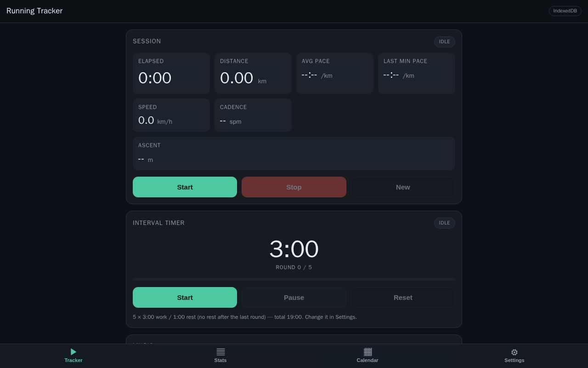
Task: Pause the interval timer
Action: pos(294,298)
